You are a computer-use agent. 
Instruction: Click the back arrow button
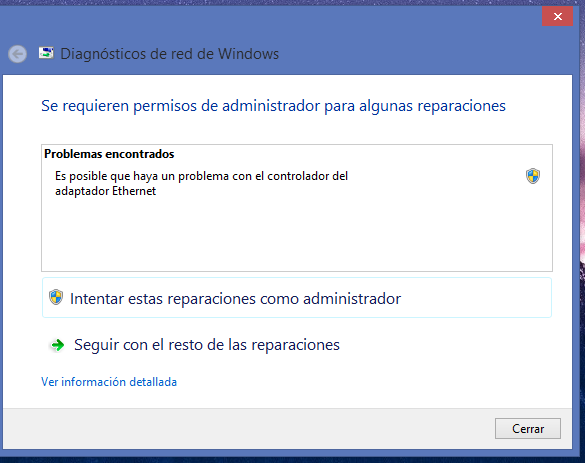17,54
